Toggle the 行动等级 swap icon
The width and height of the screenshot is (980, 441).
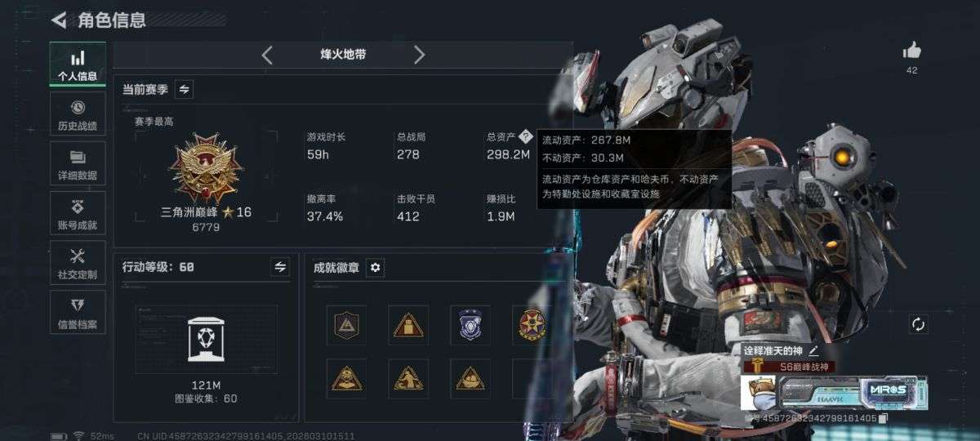coord(280,266)
